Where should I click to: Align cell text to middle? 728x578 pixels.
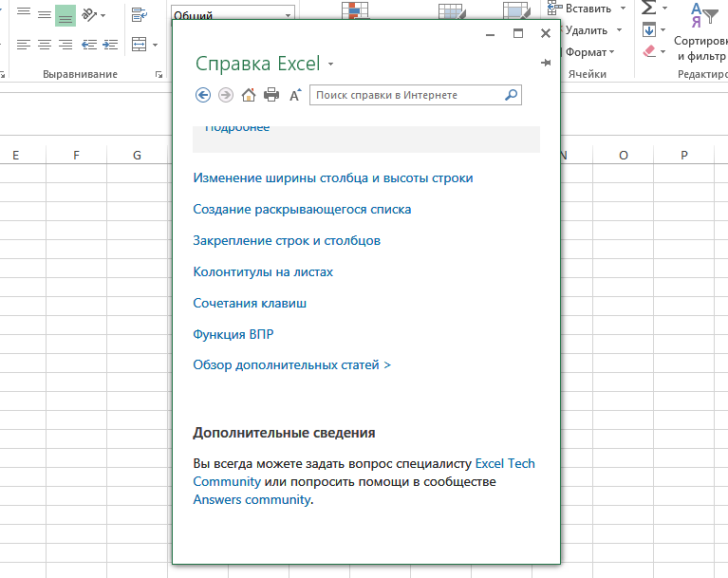45,14
